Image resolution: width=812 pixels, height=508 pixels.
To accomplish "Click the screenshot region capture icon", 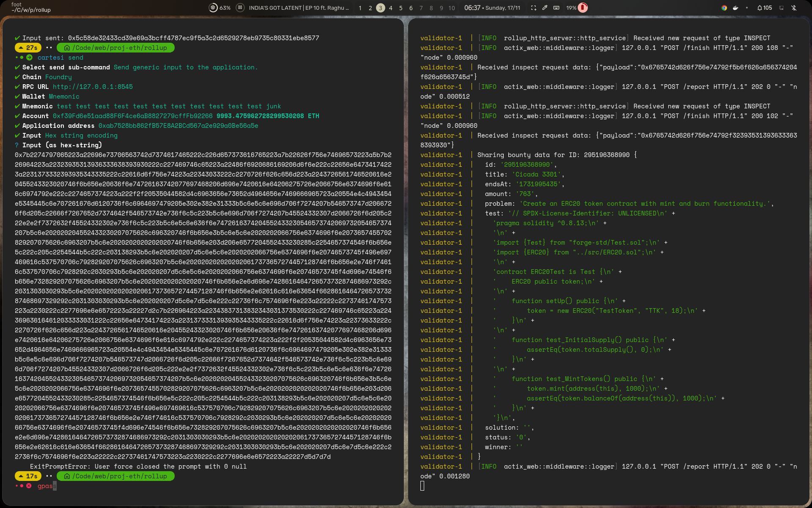I will pos(534,8).
